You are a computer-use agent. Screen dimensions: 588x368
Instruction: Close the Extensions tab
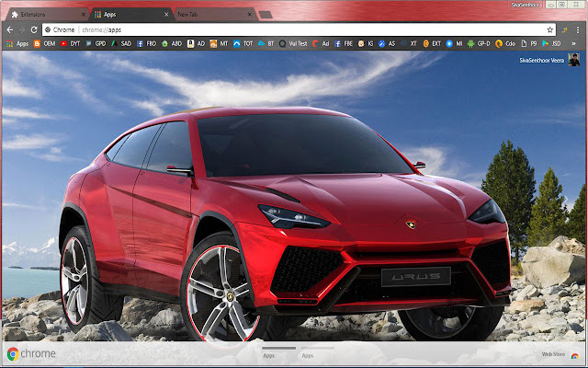click(84, 15)
